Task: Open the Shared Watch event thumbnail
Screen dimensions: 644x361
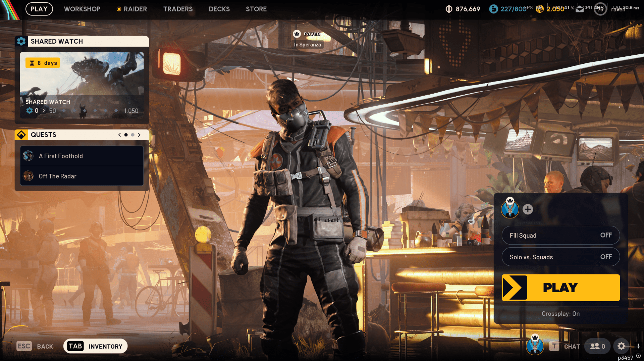Action: click(82, 77)
